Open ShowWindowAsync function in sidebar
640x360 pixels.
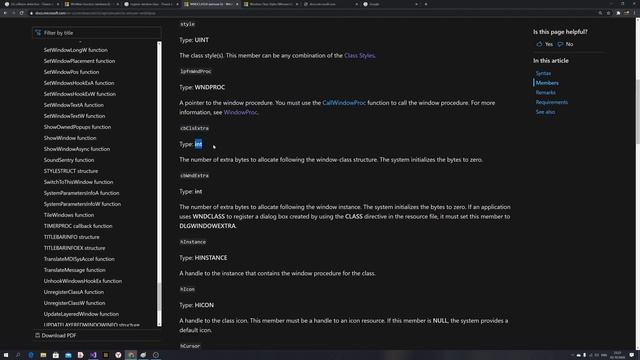77,149
